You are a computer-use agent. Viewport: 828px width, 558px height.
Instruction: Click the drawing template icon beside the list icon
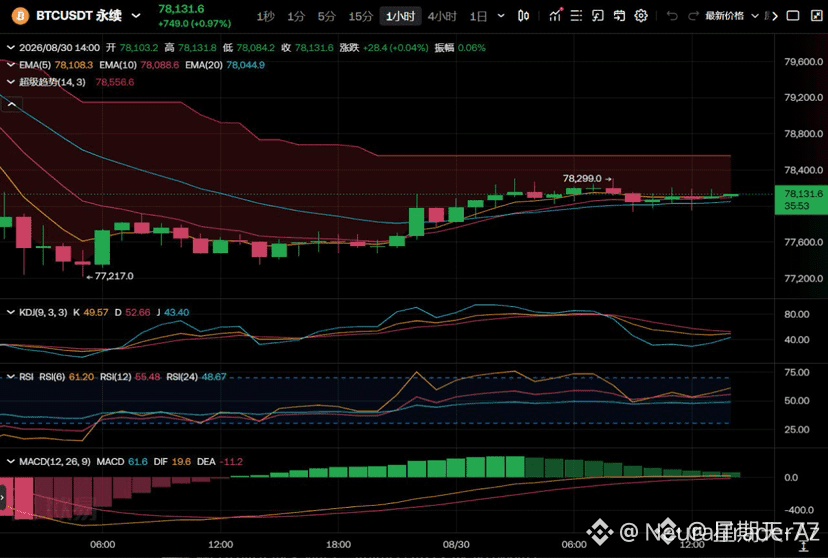[x=597, y=16]
